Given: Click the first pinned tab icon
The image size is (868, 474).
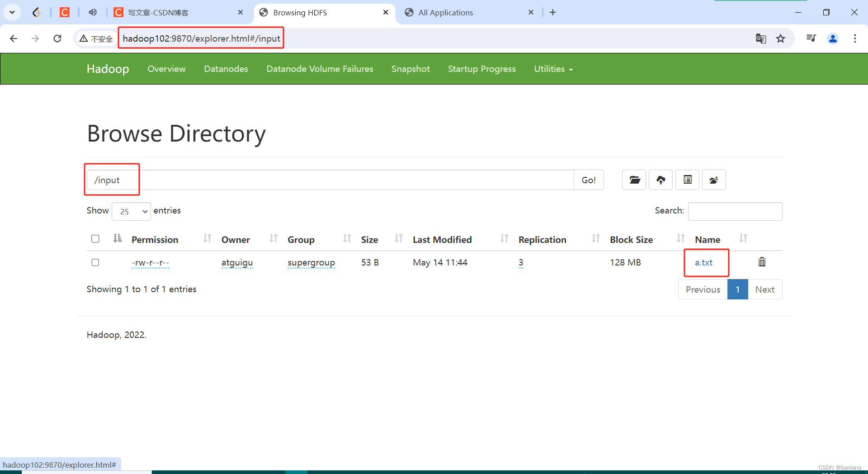Looking at the screenshot, I should (37, 12).
